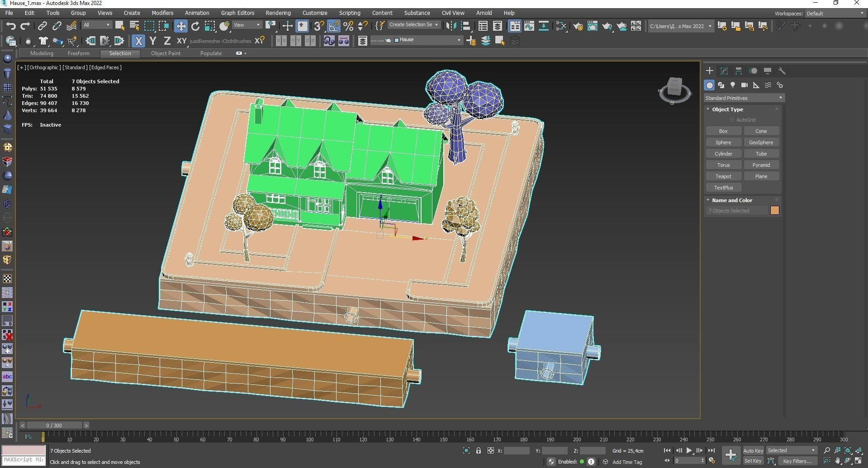Screen dimensions: 868x468
Task: Select Helpers category in Create panel
Action: click(756, 85)
